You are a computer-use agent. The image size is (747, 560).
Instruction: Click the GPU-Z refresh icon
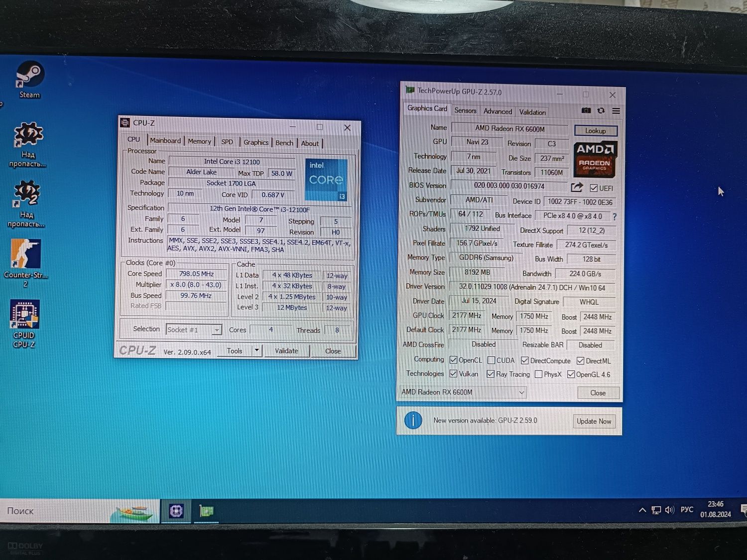(x=601, y=111)
